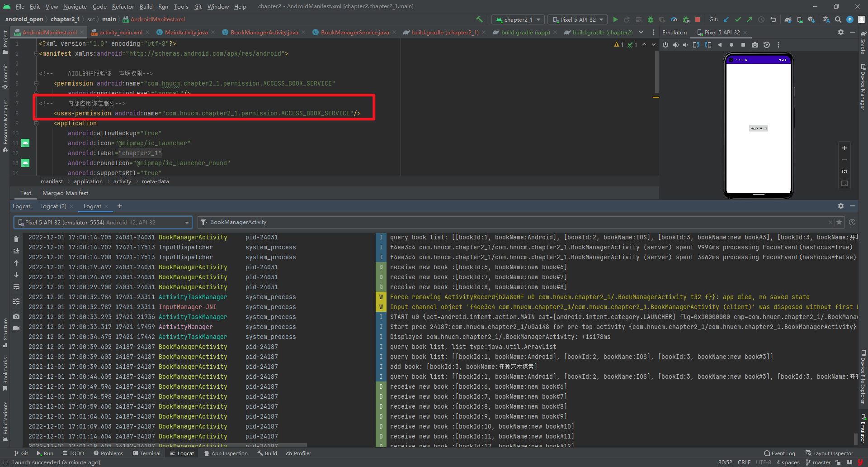The image size is (868, 467).
Task: Select the Logcat (2) tab
Action: pyautogui.click(x=53, y=206)
